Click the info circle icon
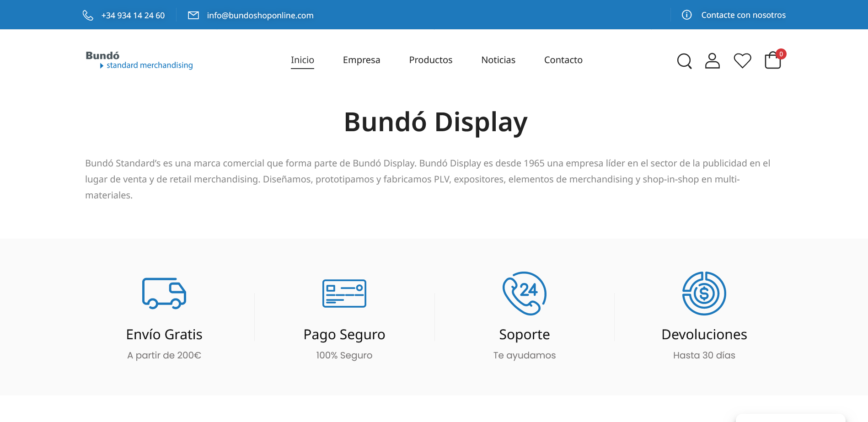The image size is (868, 422). (x=686, y=15)
